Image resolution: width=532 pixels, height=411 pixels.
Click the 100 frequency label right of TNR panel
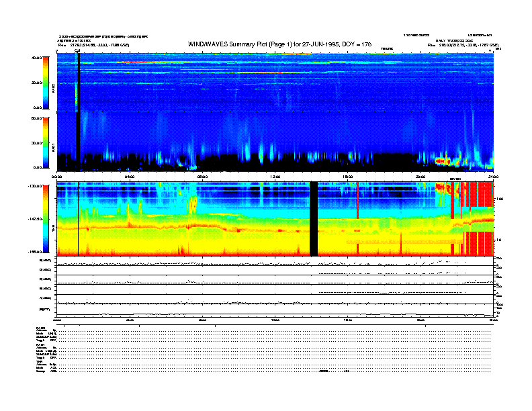(x=500, y=199)
